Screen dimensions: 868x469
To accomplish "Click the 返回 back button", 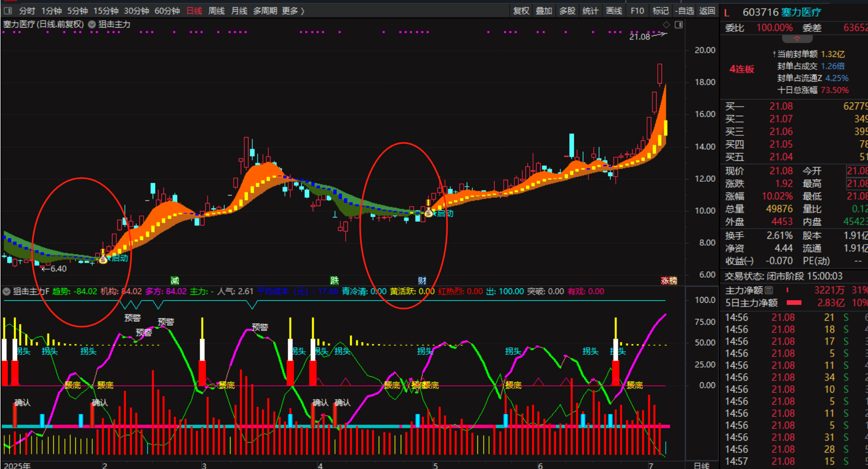I will pos(707,11).
